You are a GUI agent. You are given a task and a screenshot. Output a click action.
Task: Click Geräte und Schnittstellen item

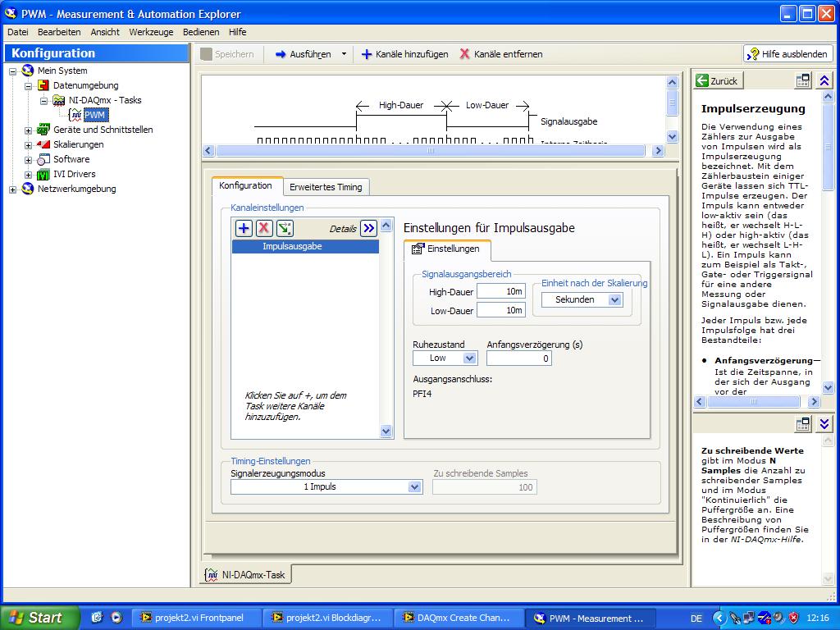tap(103, 130)
